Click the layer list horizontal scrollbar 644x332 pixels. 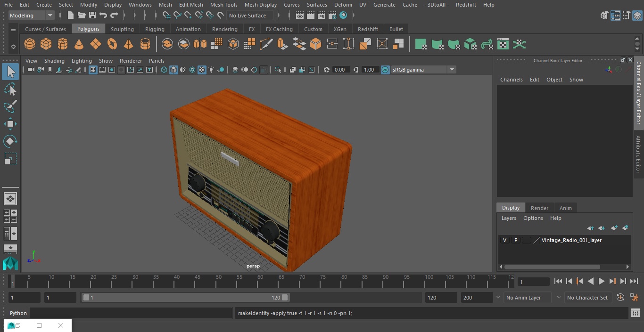(x=552, y=267)
